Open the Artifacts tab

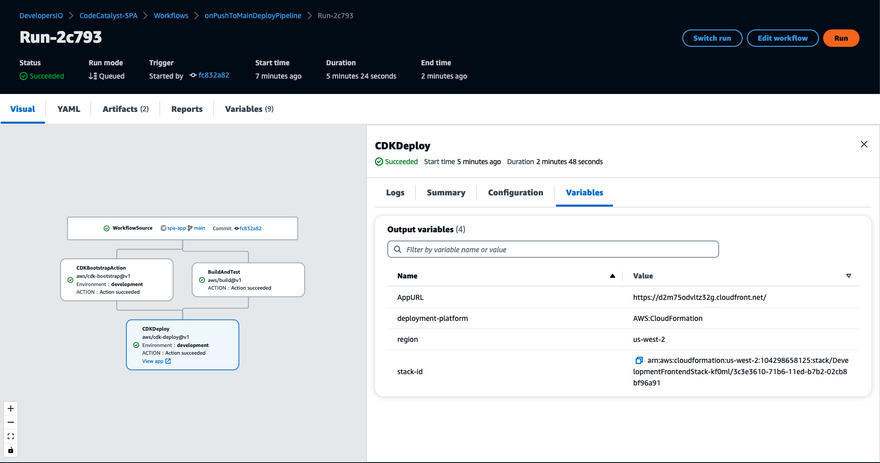point(125,109)
